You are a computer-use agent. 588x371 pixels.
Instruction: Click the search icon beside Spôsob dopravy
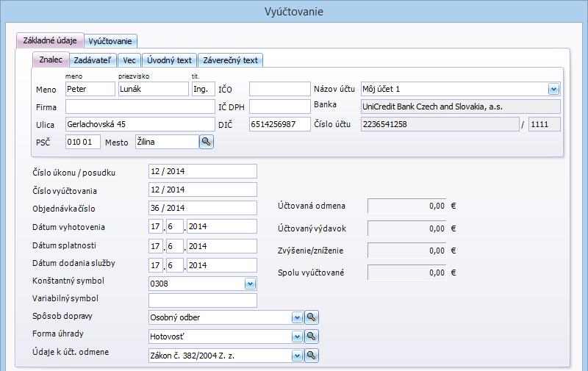(x=311, y=317)
